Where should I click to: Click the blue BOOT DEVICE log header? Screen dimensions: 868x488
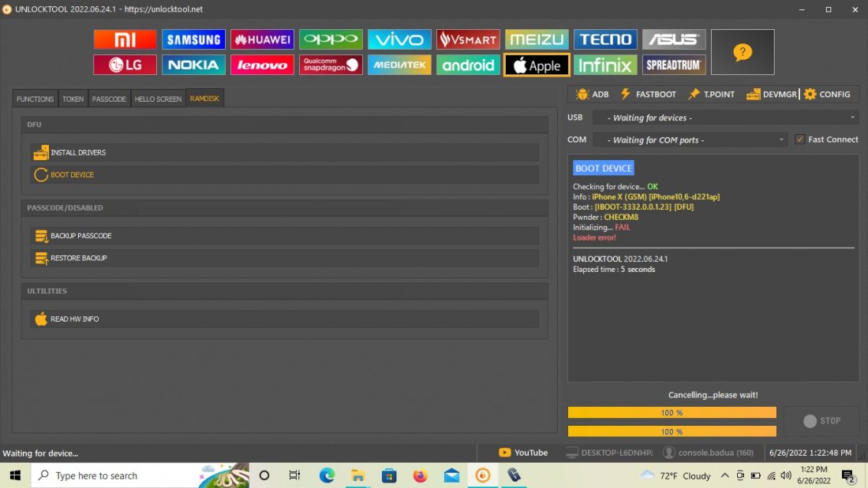(x=604, y=168)
